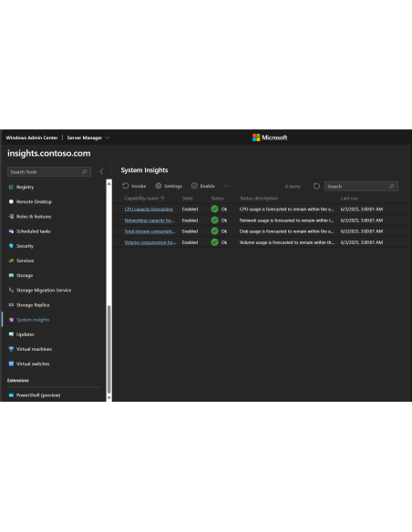
Task: Click the Updates sidebar icon
Action: (11, 334)
